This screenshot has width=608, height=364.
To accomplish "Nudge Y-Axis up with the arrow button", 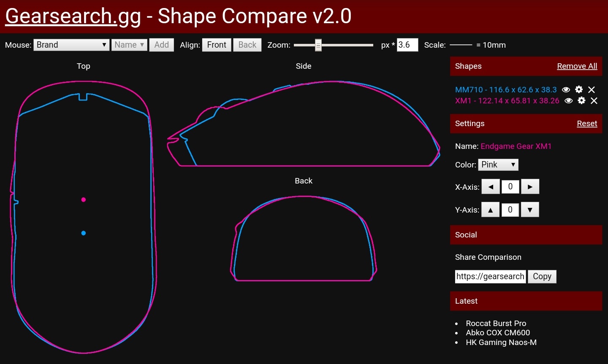I will (490, 210).
